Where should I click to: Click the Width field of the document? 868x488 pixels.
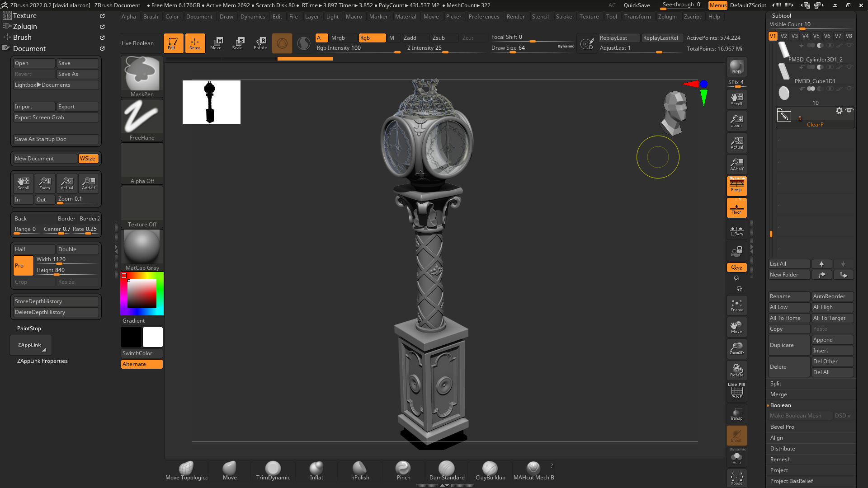(x=66, y=260)
